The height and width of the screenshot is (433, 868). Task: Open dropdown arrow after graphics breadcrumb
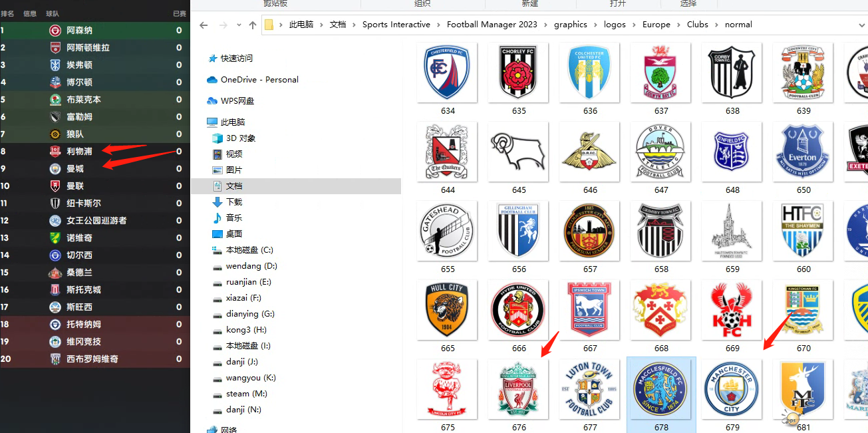596,25
